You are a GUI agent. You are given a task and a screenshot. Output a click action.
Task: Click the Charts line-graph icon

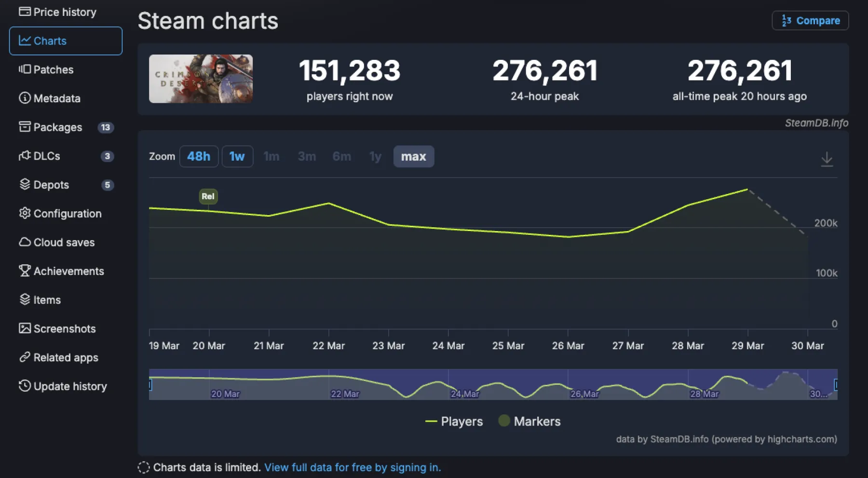(x=25, y=41)
